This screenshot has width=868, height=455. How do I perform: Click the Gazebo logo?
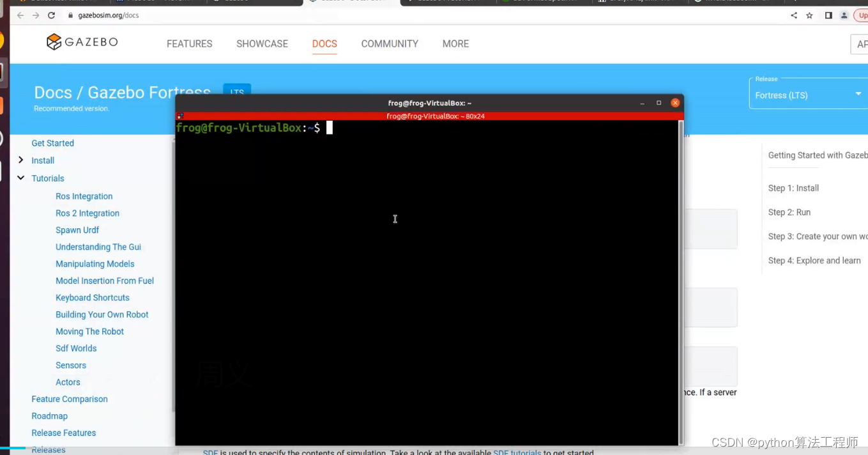click(x=82, y=42)
